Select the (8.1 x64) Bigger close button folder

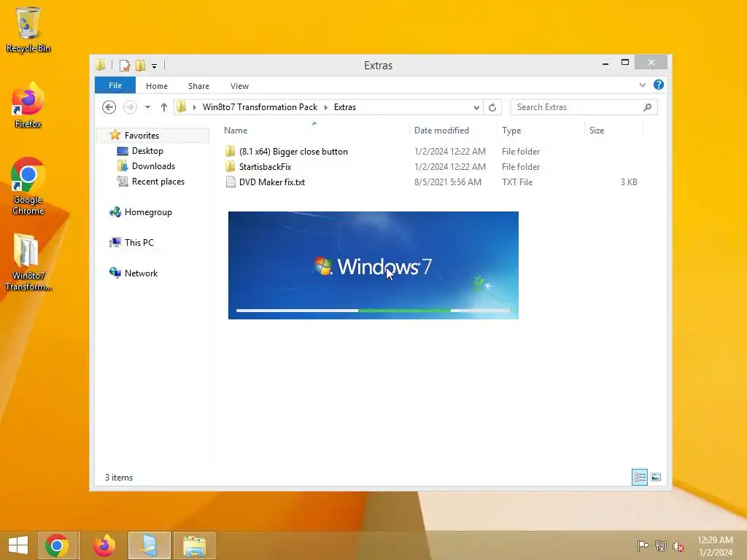(293, 152)
